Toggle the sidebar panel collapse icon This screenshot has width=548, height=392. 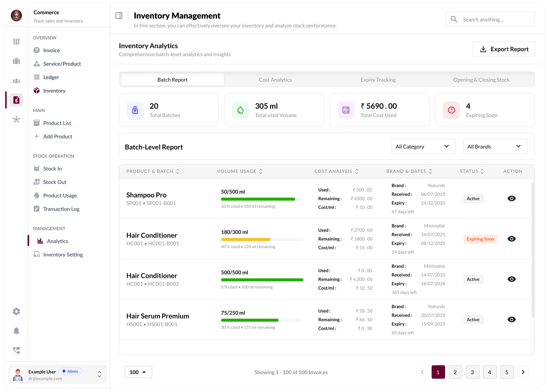coord(119,16)
